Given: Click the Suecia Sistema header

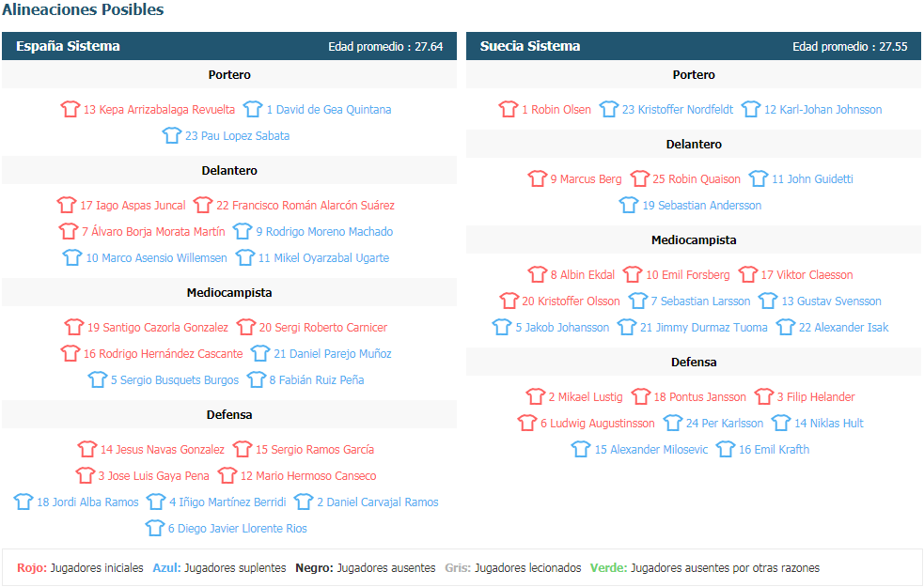Looking at the screenshot, I should point(694,46).
